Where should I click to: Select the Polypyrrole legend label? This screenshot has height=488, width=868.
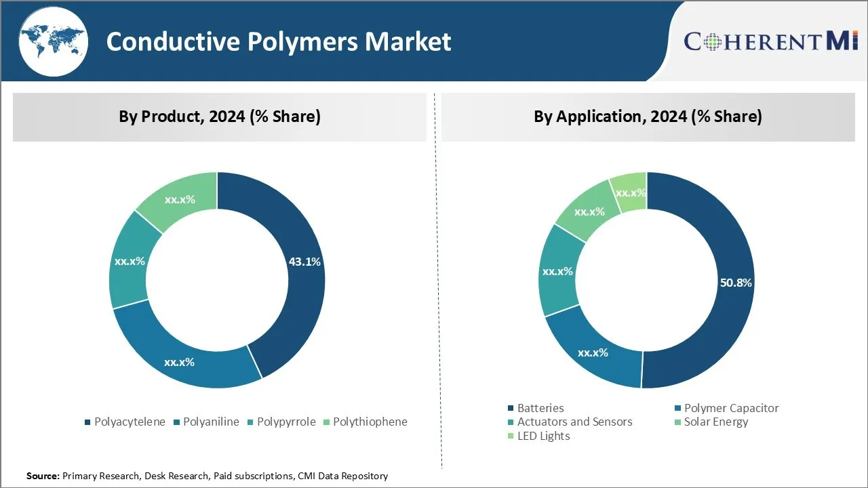pos(286,422)
